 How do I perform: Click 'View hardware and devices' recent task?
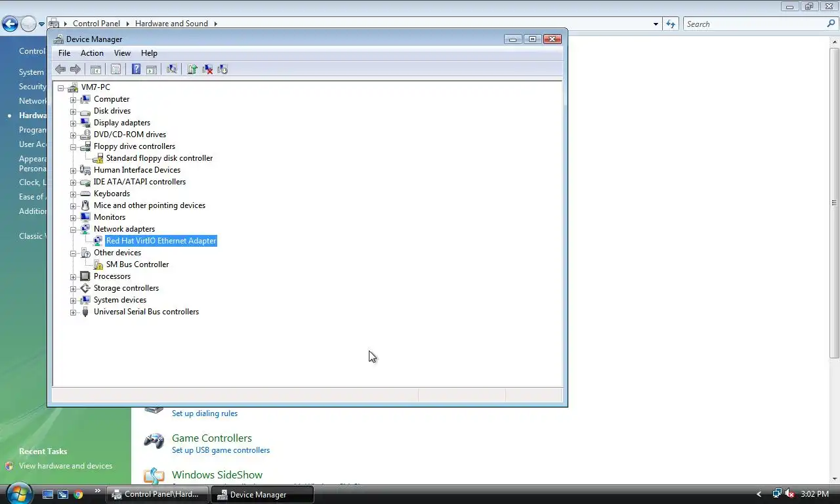click(66, 466)
